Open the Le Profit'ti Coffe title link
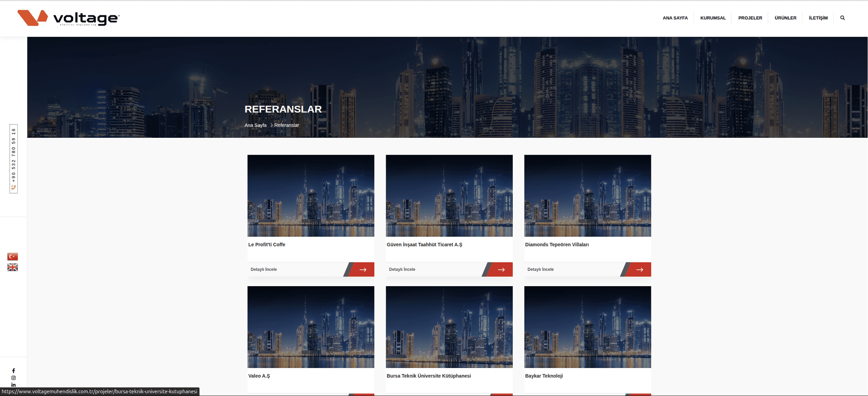868x396 pixels. [267, 245]
